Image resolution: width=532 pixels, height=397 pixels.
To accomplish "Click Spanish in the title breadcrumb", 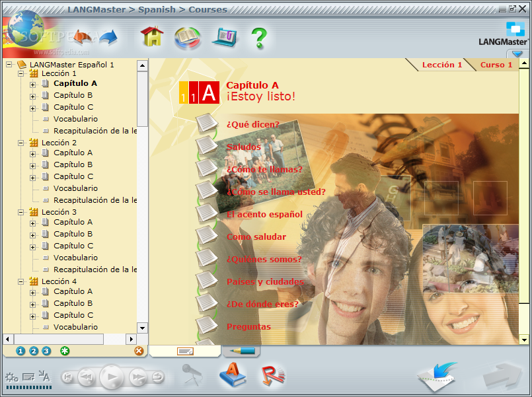I will tap(157, 9).
